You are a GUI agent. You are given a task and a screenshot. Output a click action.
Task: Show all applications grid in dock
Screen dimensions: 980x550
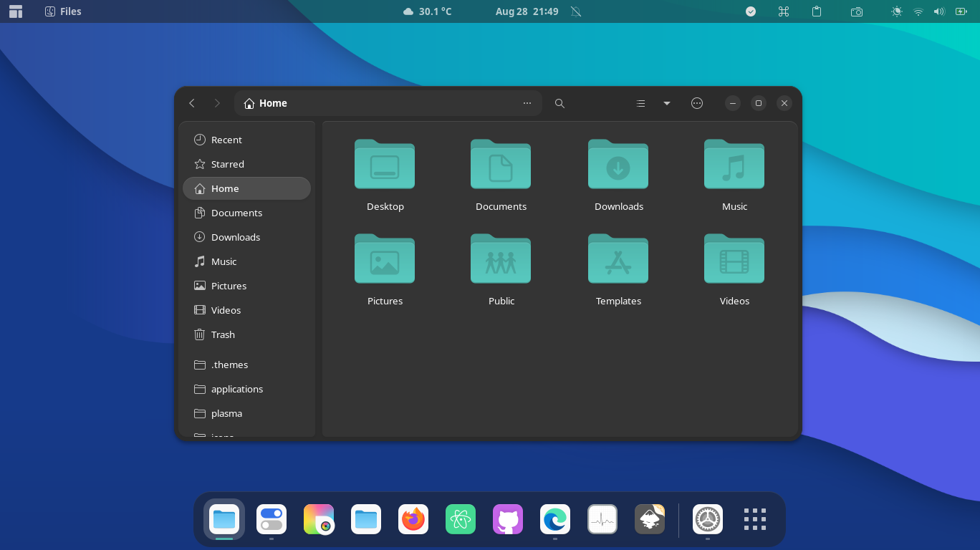[755, 519]
